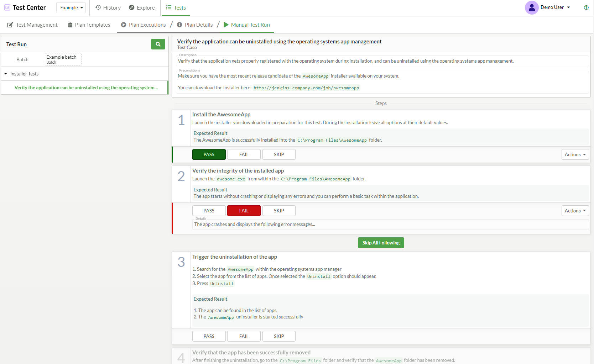
Task: Mark step 3 as SKIP
Action: (278, 336)
